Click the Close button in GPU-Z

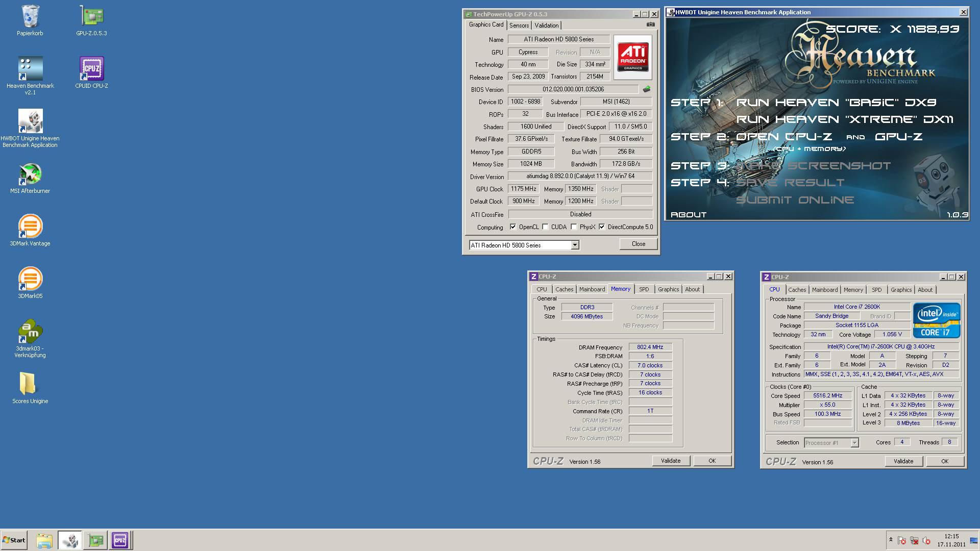click(639, 244)
